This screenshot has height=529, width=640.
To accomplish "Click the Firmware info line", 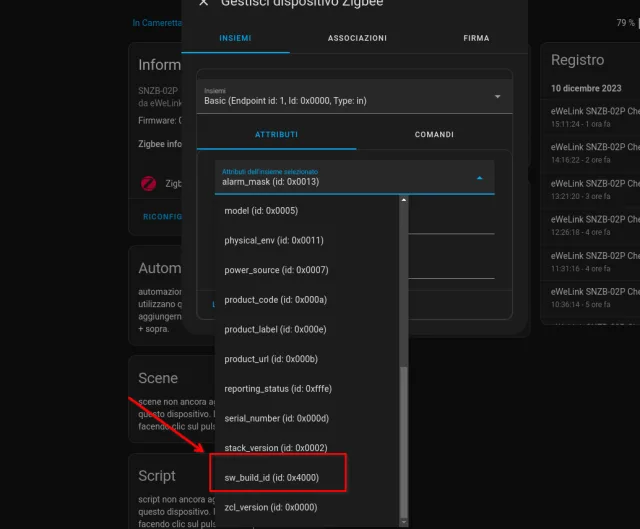I will click(160, 120).
